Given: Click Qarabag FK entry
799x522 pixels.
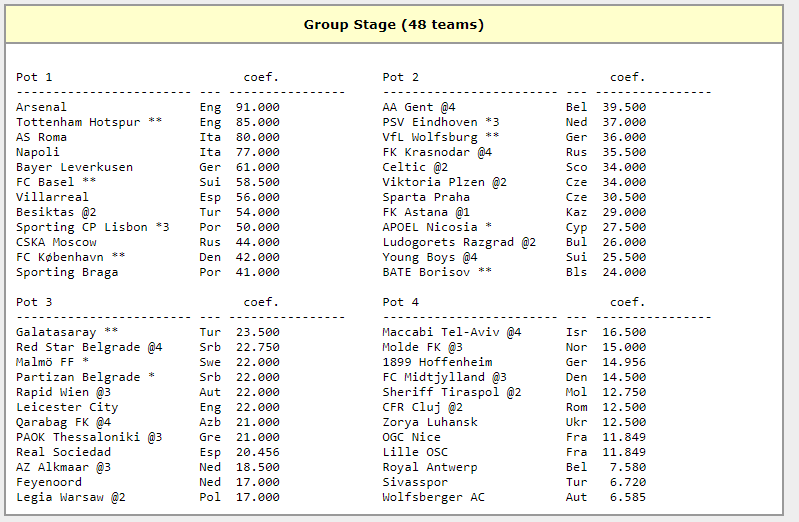Looking at the screenshot, I should (x=63, y=422).
